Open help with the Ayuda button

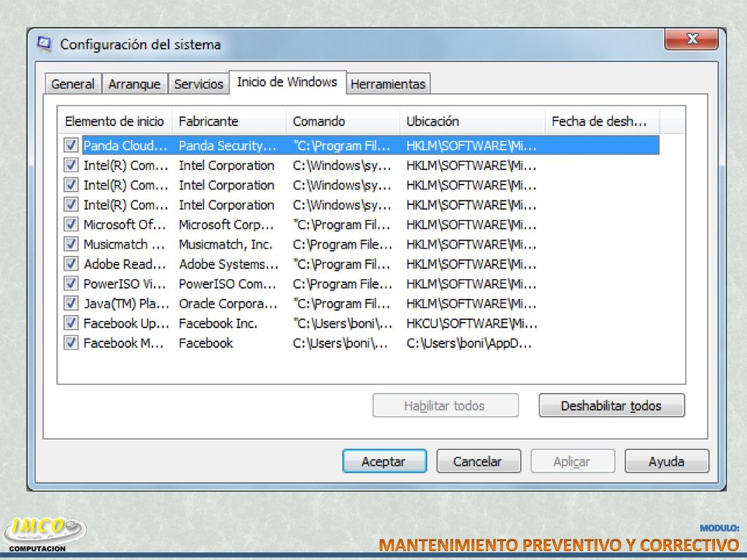coord(667,462)
